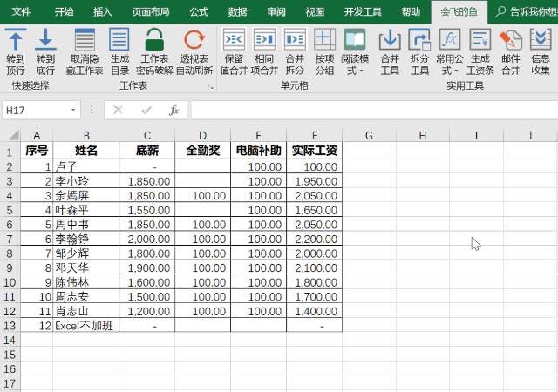Click the 告诉我 search lightbulb box
Screen dimensions: 558x392
(x=527, y=11)
